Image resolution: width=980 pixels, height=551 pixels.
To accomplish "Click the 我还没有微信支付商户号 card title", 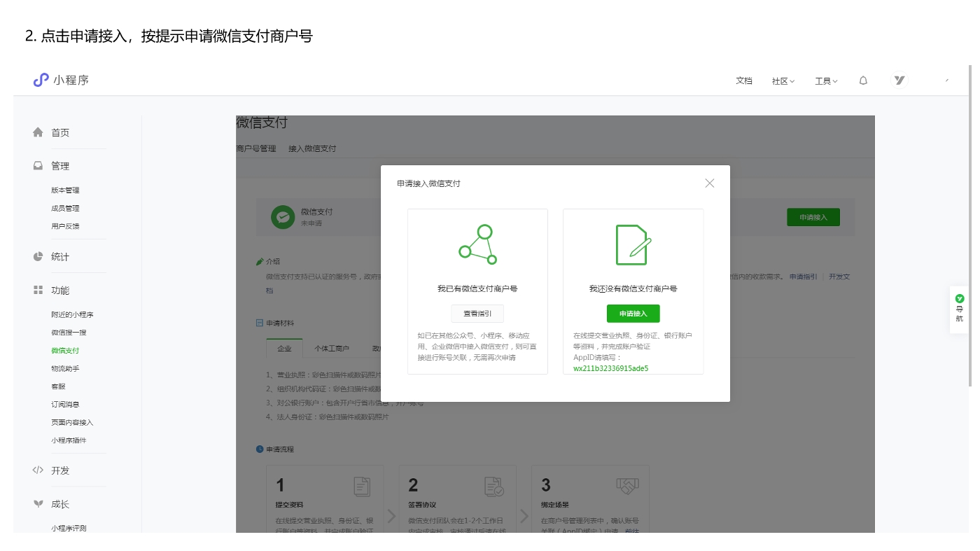I will pyautogui.click(x=633, y=288).
